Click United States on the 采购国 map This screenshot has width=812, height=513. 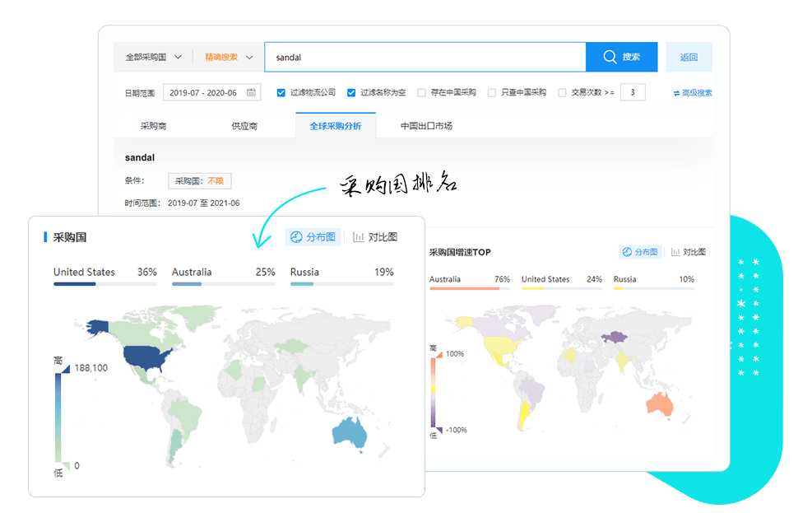click(145, 359)
